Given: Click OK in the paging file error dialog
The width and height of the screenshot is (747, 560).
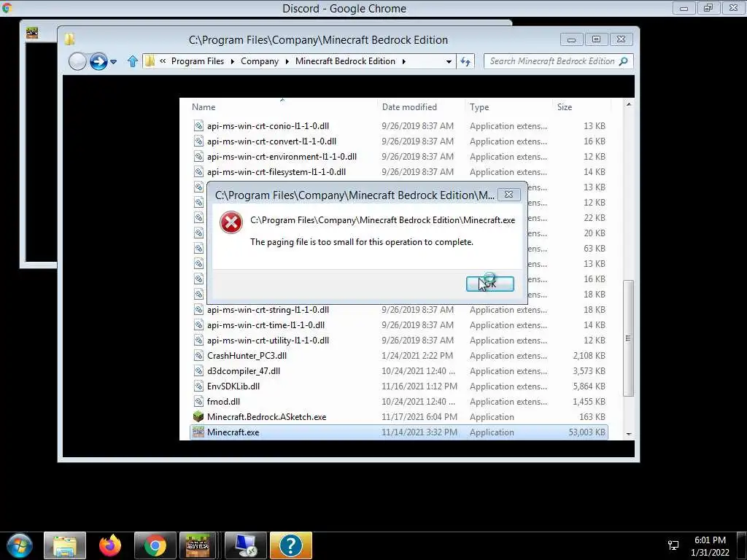Looking at the screenshot, I should point(489,284).
